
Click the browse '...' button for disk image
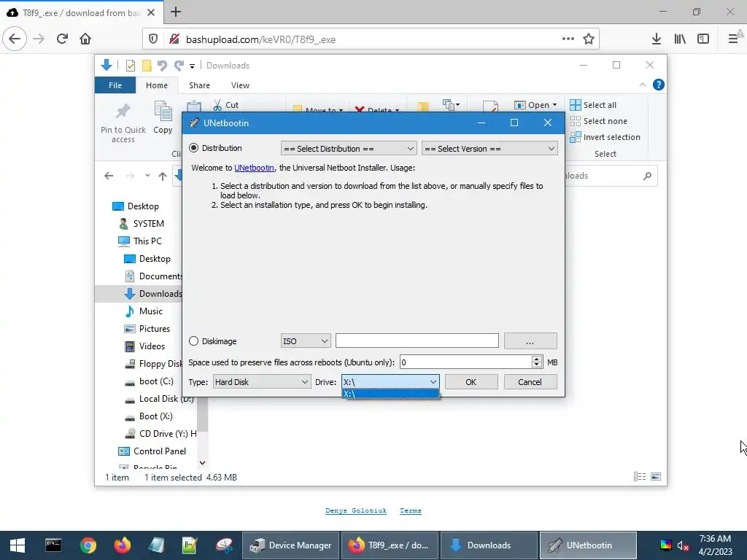pos(530,341)
